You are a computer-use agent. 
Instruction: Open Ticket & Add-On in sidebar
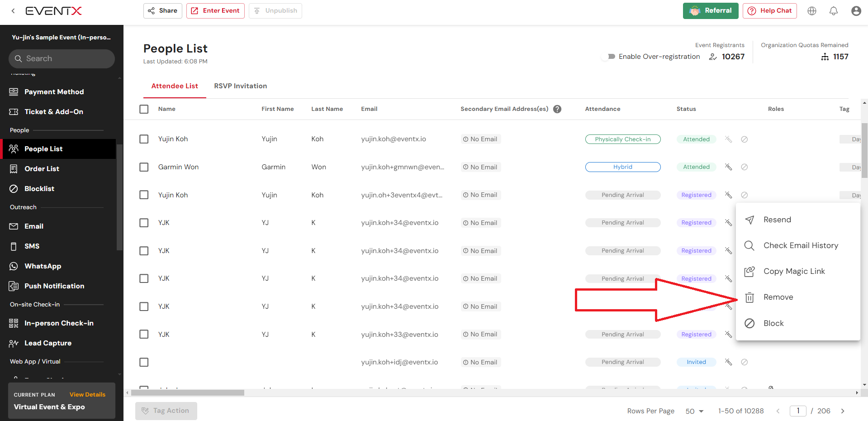pos(58,112)
